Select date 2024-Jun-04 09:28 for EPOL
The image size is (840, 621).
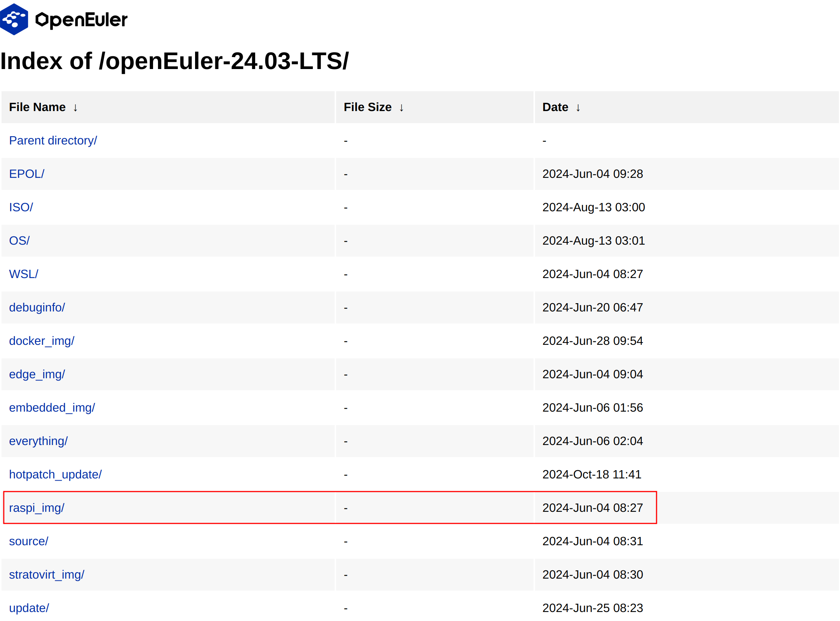(592, 174)
